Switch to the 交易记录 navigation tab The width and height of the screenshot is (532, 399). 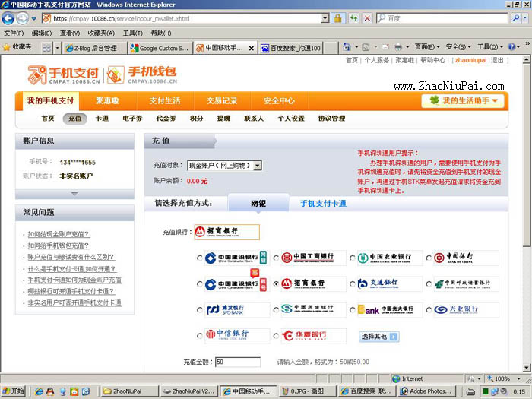(x=222, y=101)
